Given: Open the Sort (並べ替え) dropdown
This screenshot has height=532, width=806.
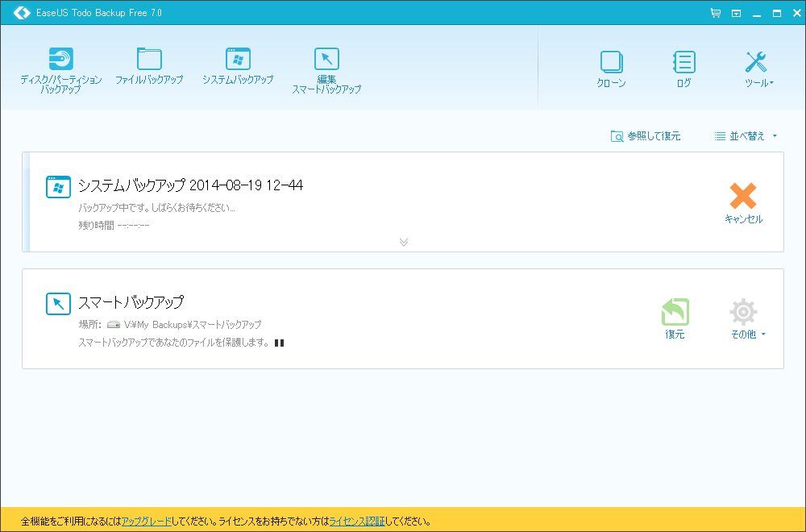Looking at the screenshot, I should tap(742, 135).
